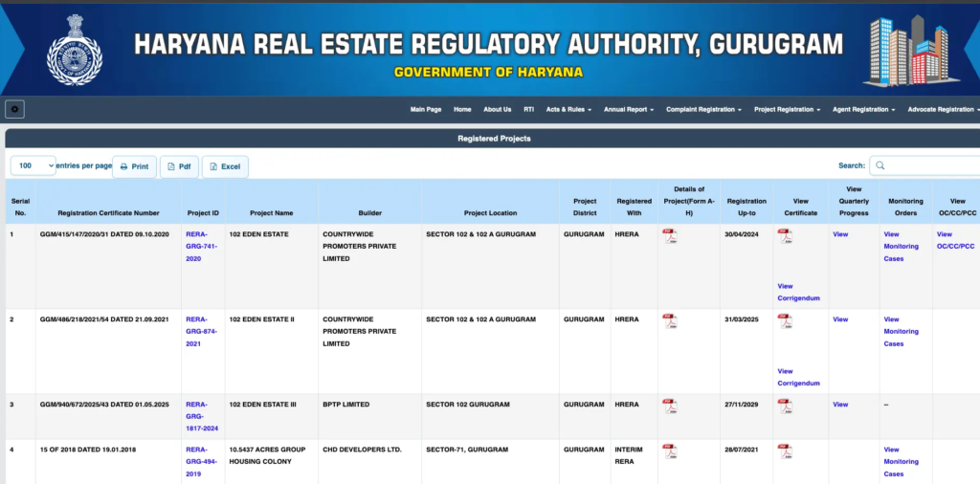The width and height of the screenshot is (980, 484).
Task: Open the RTI navigation item
Action: (x=528, y=109)
